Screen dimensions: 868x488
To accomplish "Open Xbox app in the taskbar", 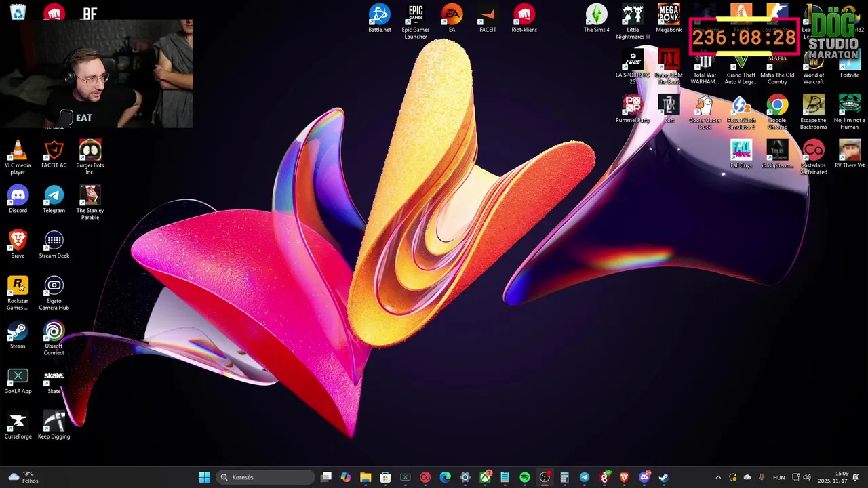I will point(486,477).
